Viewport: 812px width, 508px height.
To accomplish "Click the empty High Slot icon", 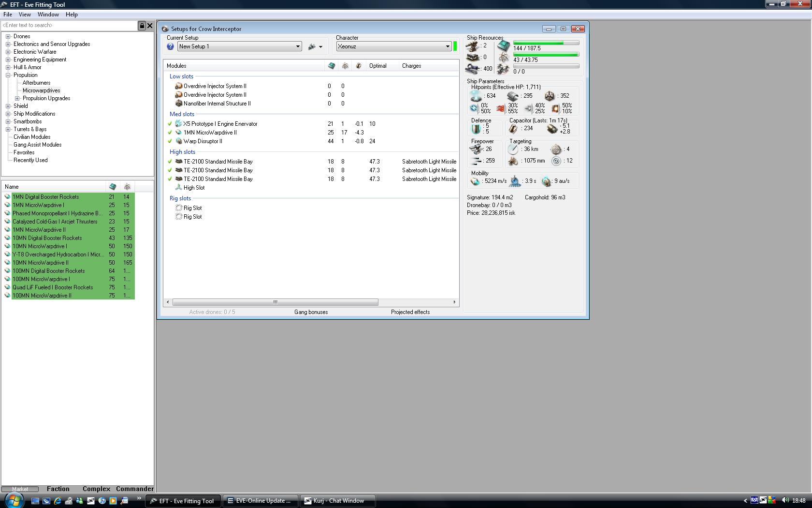I will click(178, 188).
